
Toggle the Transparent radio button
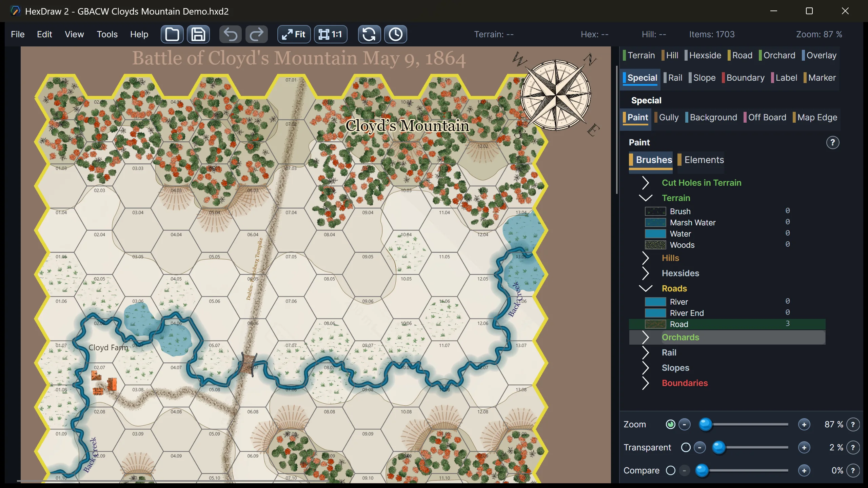[686, 447]
